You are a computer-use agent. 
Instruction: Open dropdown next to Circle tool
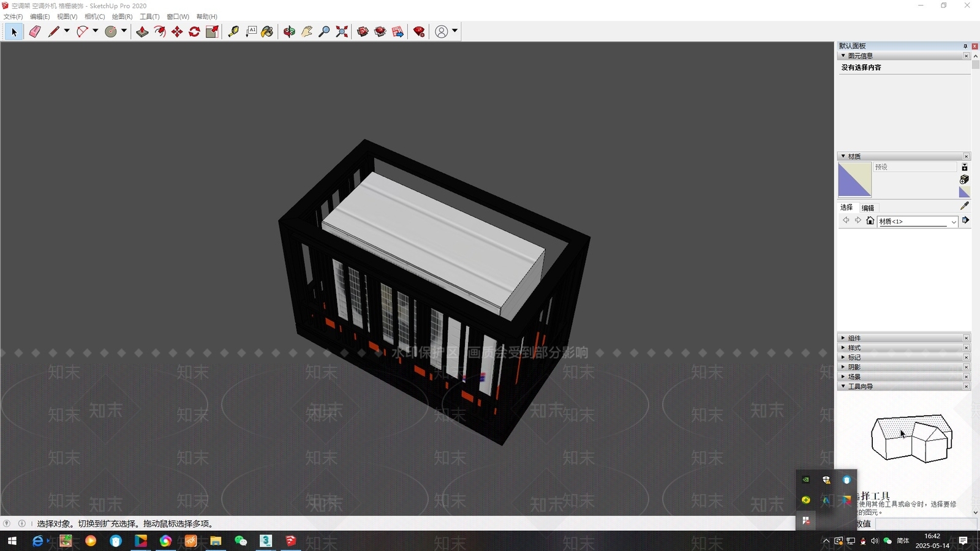124,31
